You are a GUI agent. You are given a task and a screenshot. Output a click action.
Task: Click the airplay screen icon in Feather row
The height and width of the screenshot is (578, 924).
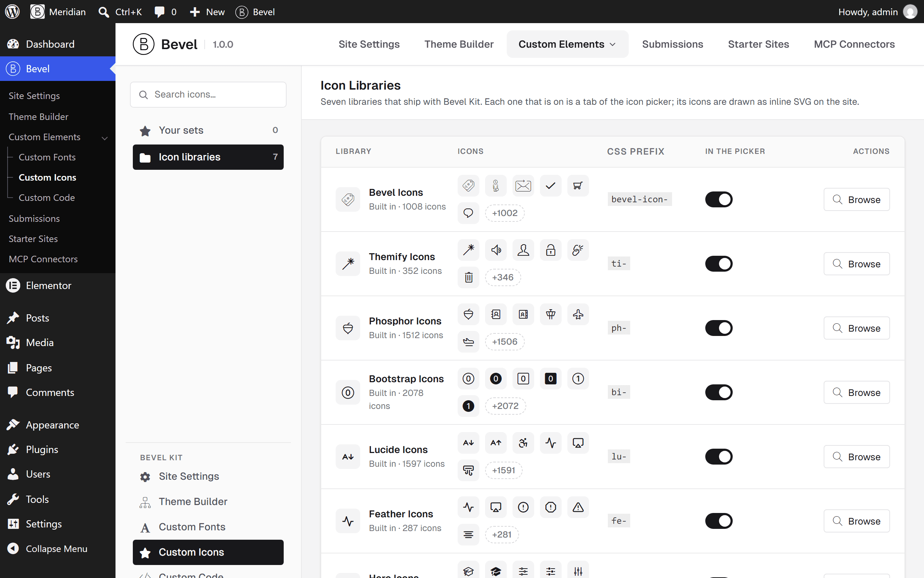coord(496,507)
